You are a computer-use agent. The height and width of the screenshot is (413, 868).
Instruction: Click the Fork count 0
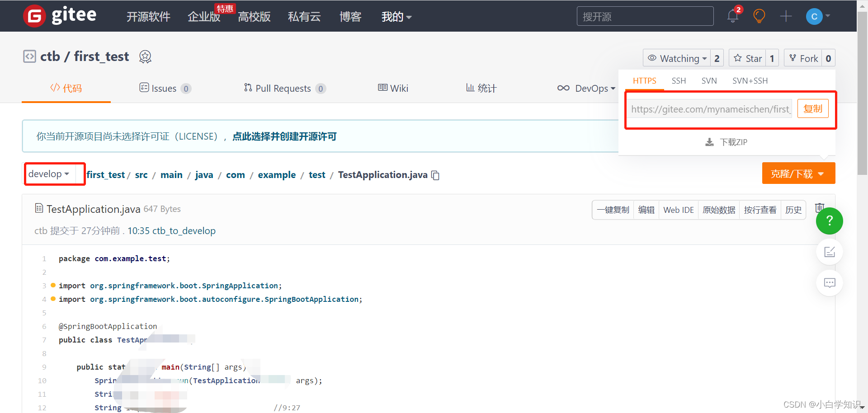828,58
